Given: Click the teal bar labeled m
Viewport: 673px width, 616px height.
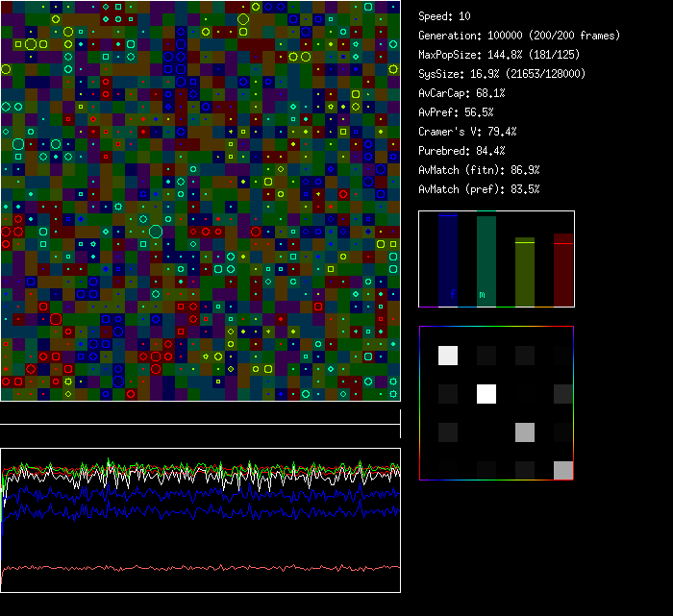Looking at the screenshot, I should pos(486,261).
